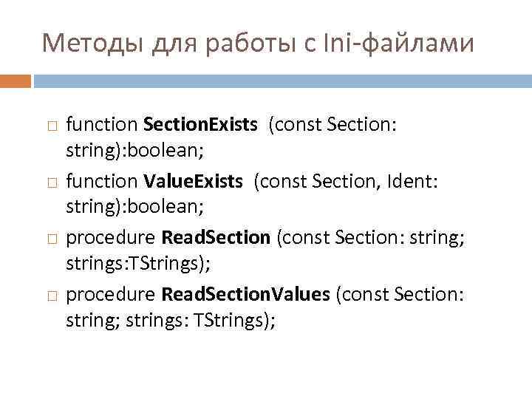Click the word "function" before ValueExists
Screen dimensions: 532x399
(x=102, y=182)
